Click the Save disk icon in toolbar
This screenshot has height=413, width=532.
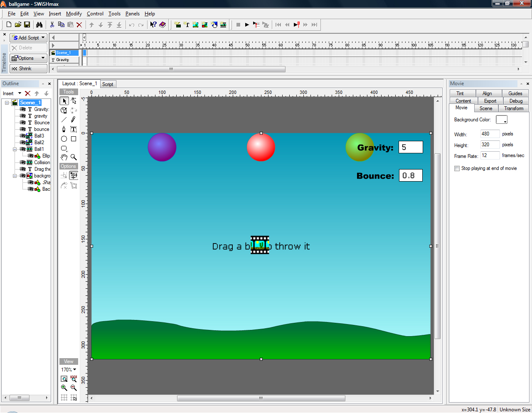tap(27, 25)
